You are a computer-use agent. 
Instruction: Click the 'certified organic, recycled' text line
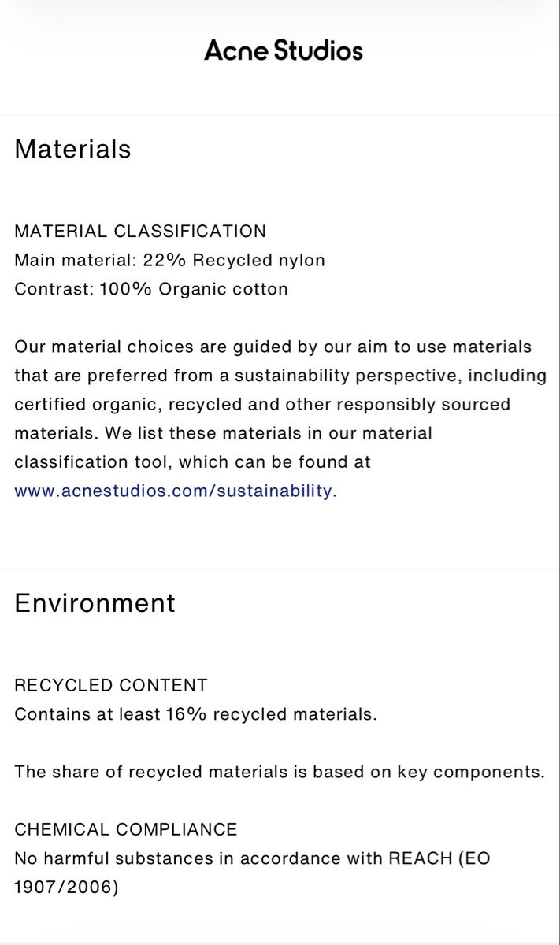[x=262, y=405]
